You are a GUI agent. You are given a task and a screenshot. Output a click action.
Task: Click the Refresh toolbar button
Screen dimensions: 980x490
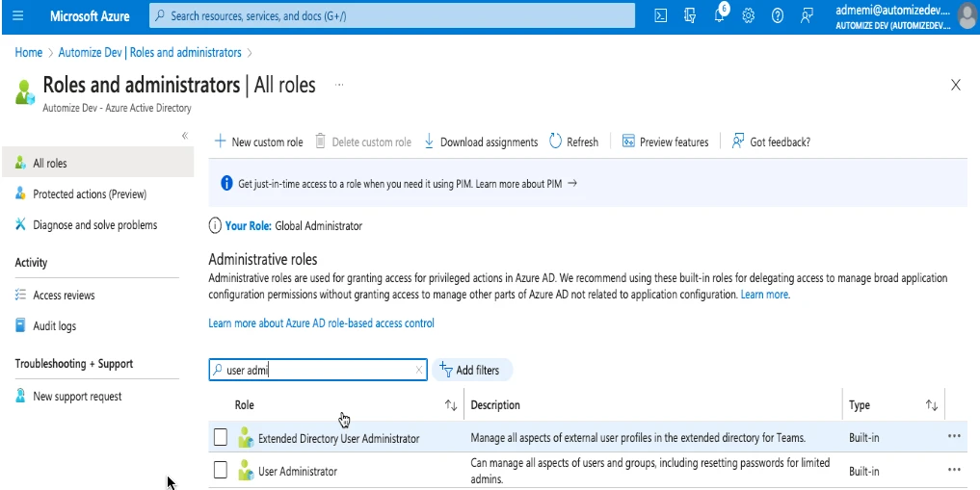(573, 142)
